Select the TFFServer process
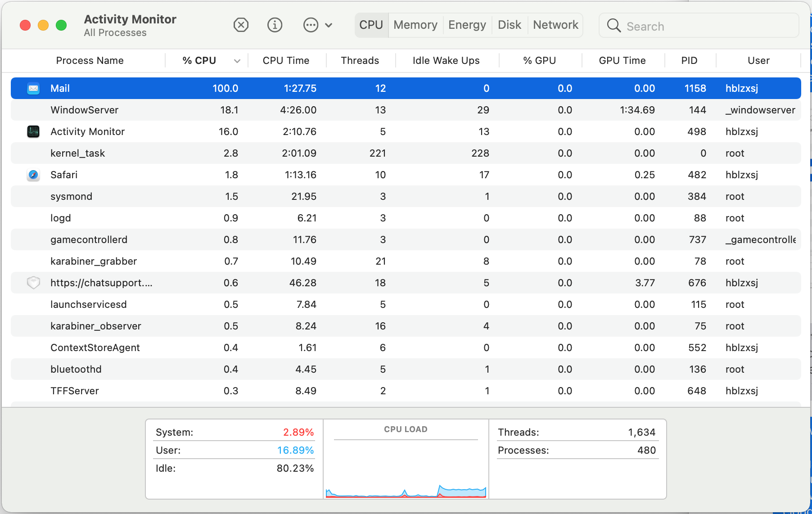The width and height of the screenshot is (812, 514). pyautogui.click(x=74, y=391)
